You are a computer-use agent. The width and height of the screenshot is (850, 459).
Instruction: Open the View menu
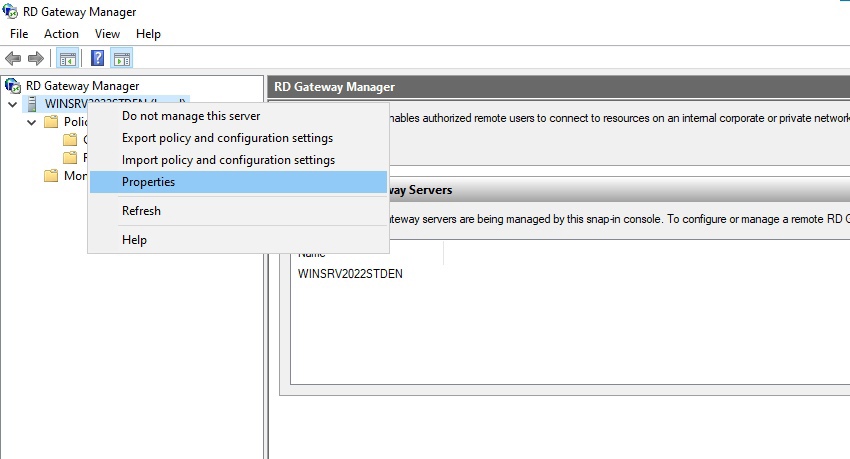point(107,34)
